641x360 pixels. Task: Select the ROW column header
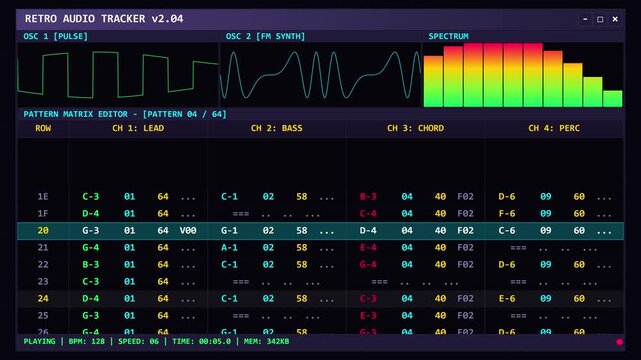click(x=43, y=128)
